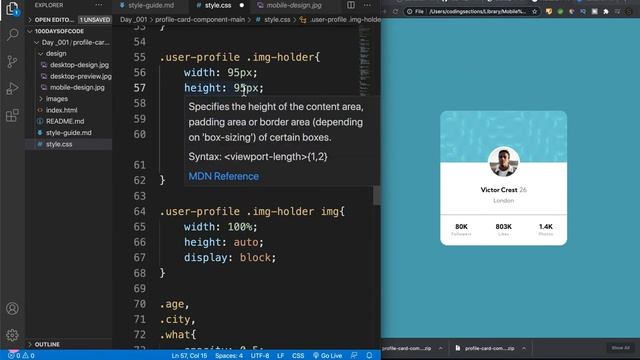
Task: Open first download item chevron menu
Action: point(441,348)
